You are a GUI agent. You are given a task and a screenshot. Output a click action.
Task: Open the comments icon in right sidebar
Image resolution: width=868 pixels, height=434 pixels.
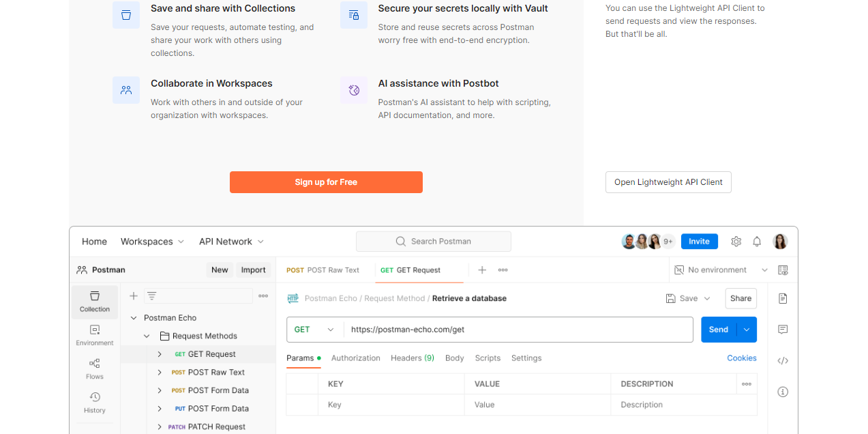point(783,330)
